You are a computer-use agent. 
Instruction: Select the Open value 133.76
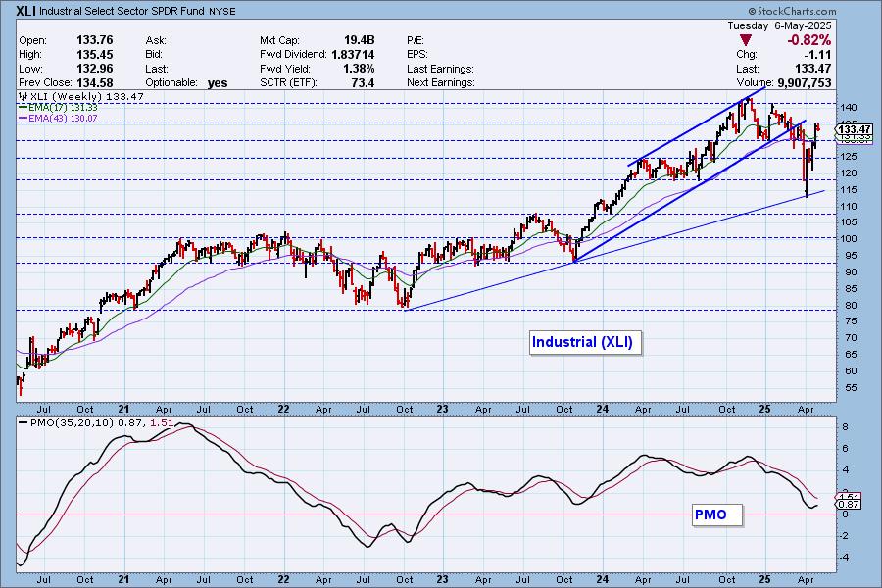click(x=94, y=40)
